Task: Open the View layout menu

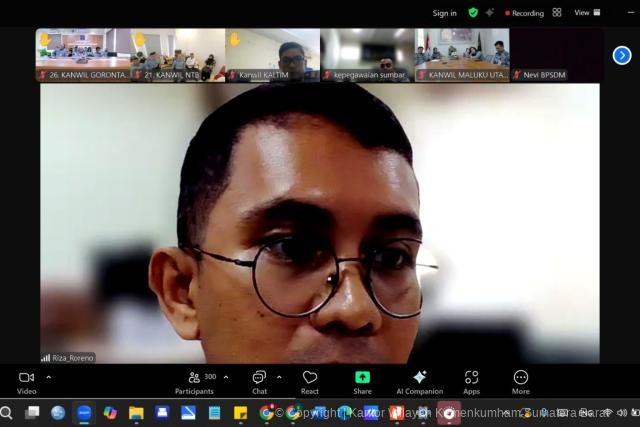Action: point(581,13)
